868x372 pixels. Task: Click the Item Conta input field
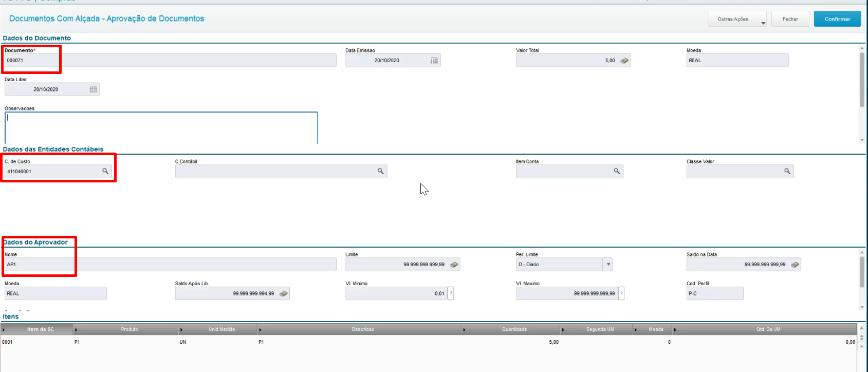[x=569, y=171]
